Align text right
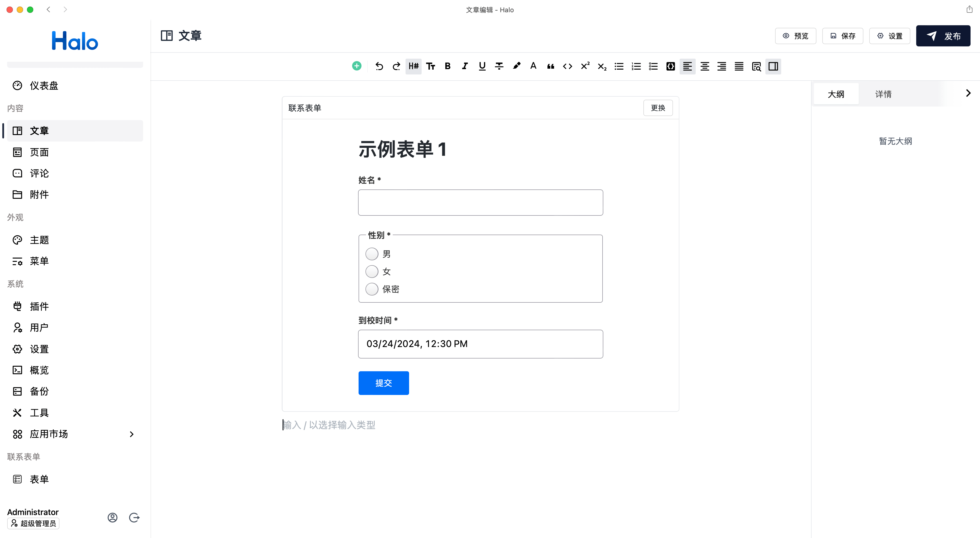This screenshot has width=980, height=538. click(x=722, y=66)
